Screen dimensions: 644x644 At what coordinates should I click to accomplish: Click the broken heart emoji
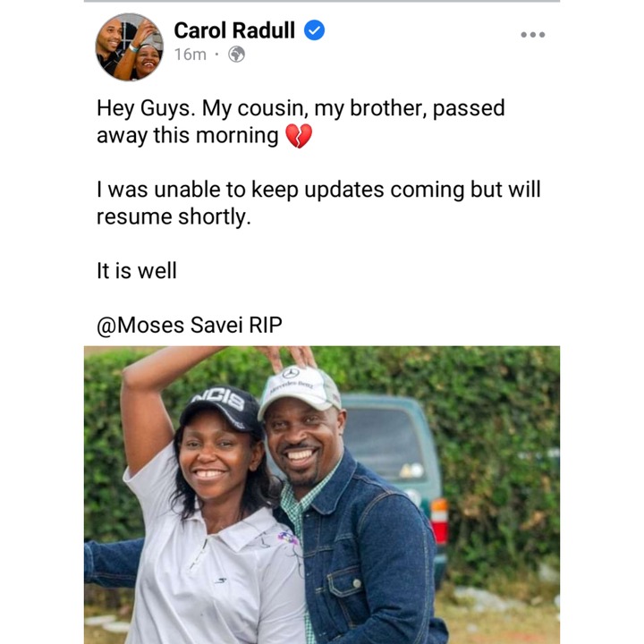coord(299,136)
